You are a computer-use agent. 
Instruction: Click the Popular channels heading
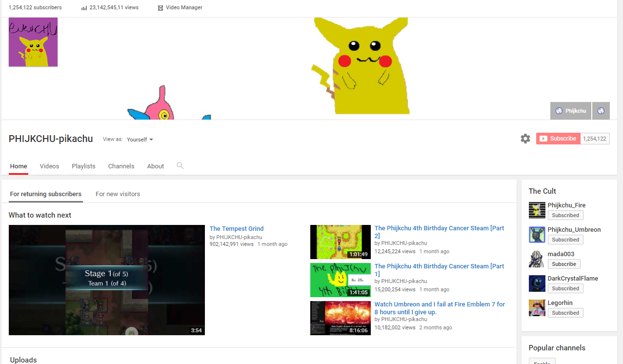click(557, 348)
